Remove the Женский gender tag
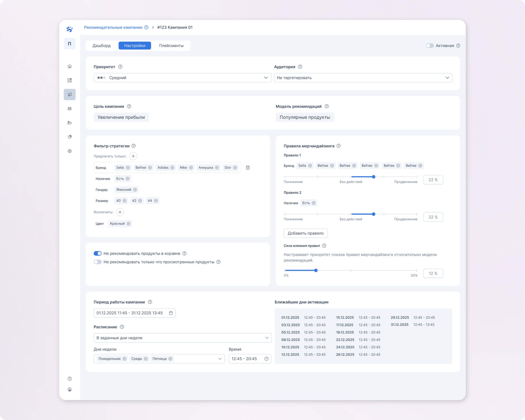 (x=135, y=190)
